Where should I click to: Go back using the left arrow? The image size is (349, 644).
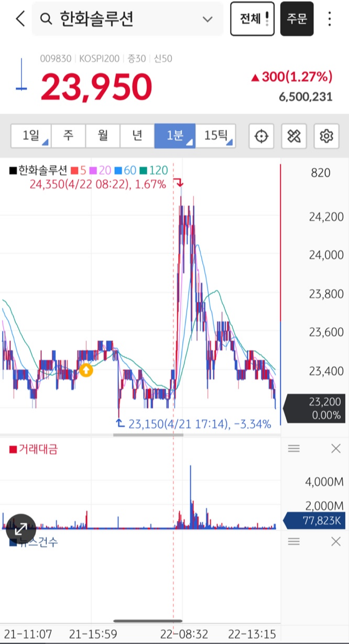tap(20, 19)
